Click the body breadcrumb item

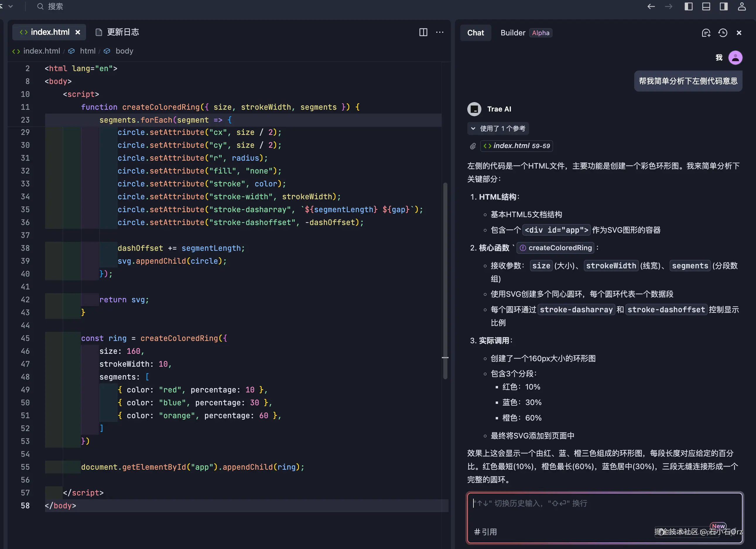click(124, 51)
